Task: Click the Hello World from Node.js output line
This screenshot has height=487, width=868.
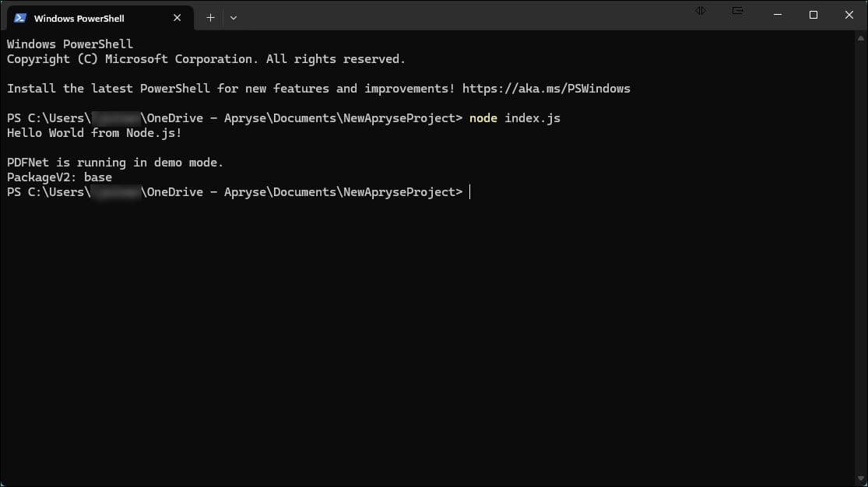Action: click(93, 132)
